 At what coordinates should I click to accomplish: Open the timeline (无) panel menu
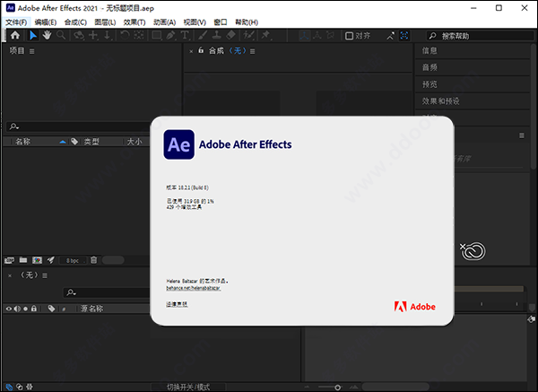click(x=45, y=275)
